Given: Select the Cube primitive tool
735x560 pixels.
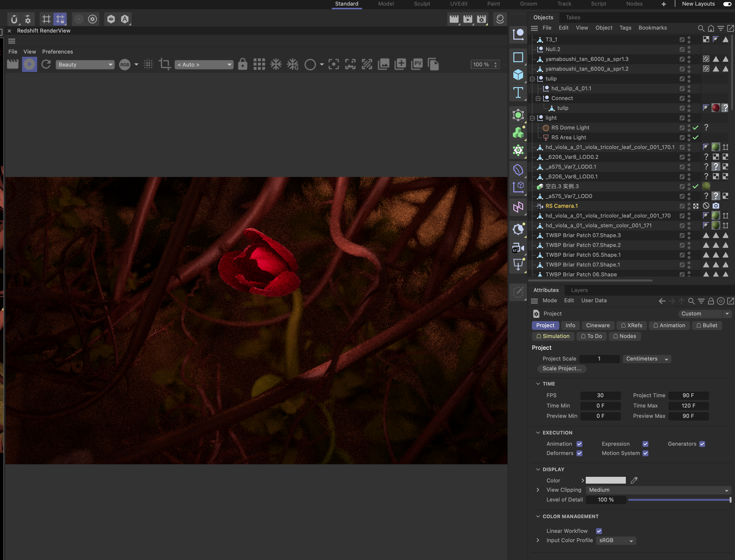Looking at the screenshot, I should coord(518,75).
